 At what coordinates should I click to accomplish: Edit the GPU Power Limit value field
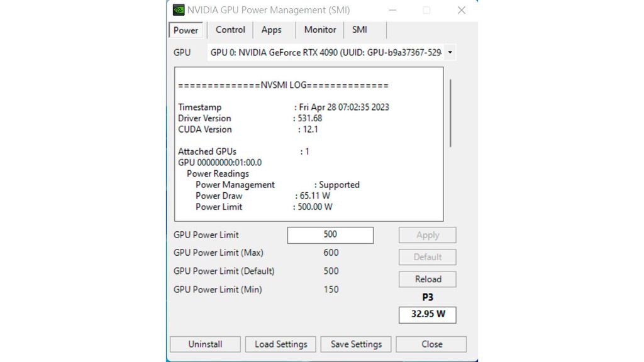point(330,234)
